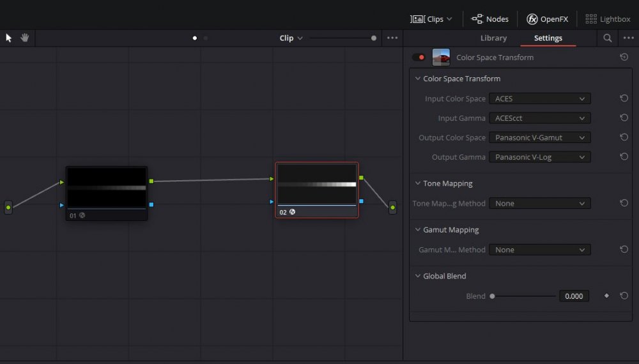The image size is (639, 364).
Task: Disable the Color Space Transform effect toggle
Action: point(419,57)
